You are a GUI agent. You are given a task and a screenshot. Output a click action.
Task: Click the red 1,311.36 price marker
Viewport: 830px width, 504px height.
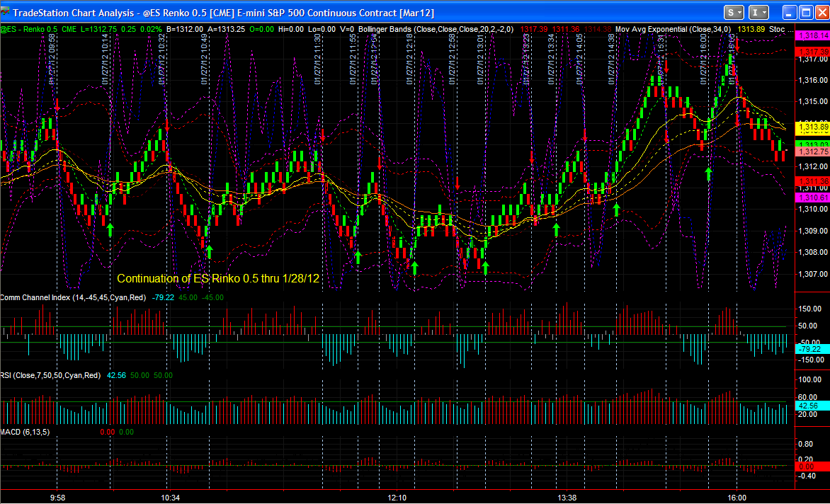coord(812,181)
